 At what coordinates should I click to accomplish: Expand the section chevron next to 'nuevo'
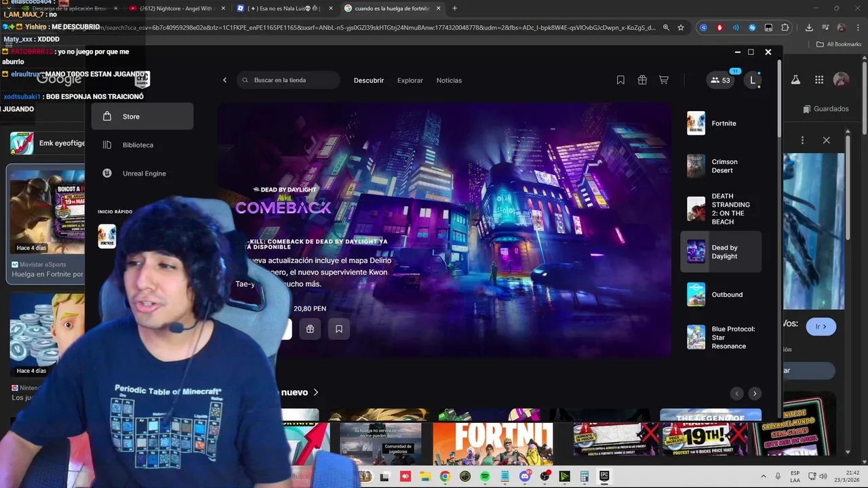316,392
